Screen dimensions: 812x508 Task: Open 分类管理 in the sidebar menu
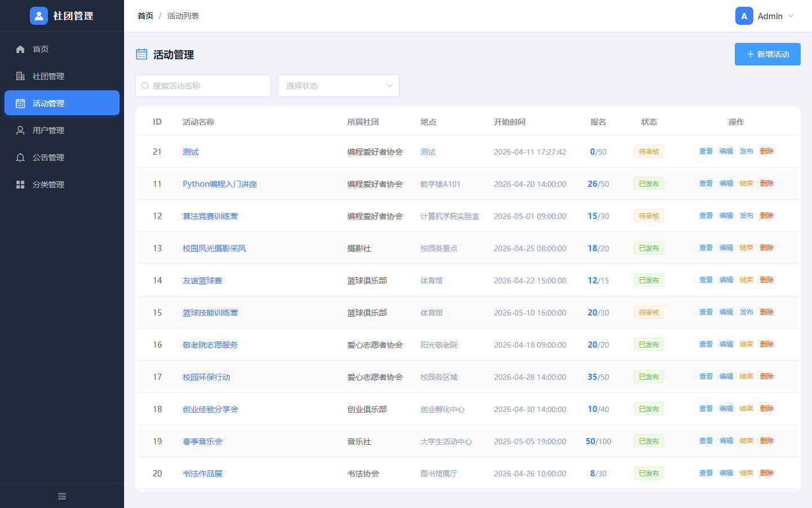point(62,185)
